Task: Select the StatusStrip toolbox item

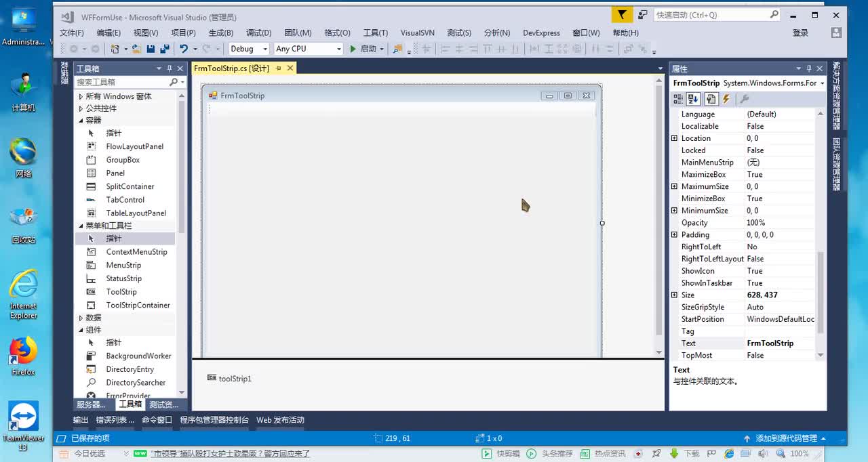Action: coord(125,278)
